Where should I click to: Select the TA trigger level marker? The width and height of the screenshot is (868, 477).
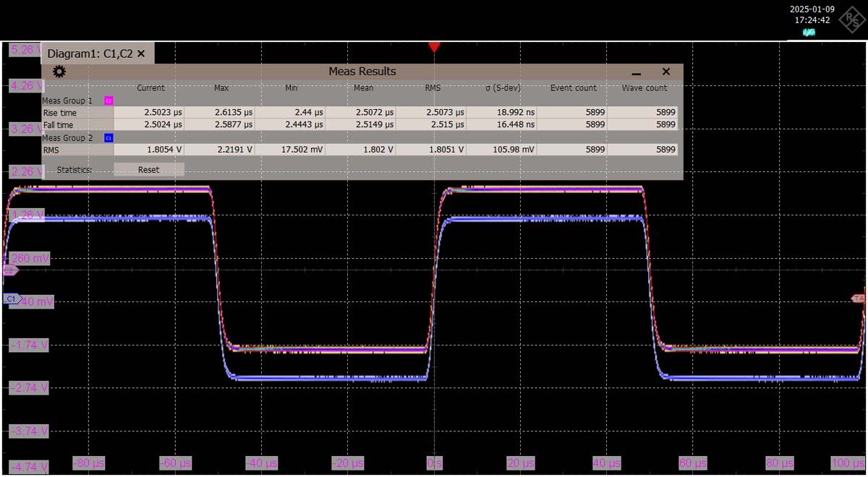pyautogui.click(x=858, y=298)
